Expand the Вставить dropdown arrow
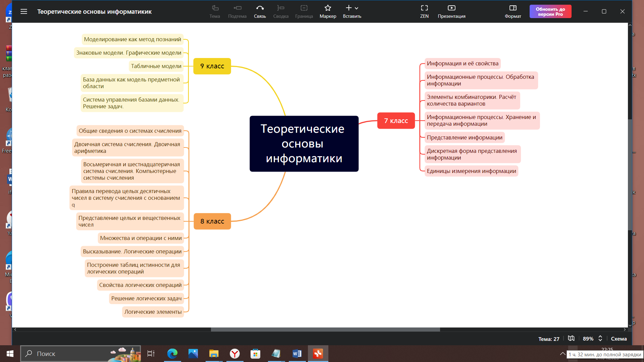Image resolution: width=644 pixels, height=362 pixels. point(357,8)
